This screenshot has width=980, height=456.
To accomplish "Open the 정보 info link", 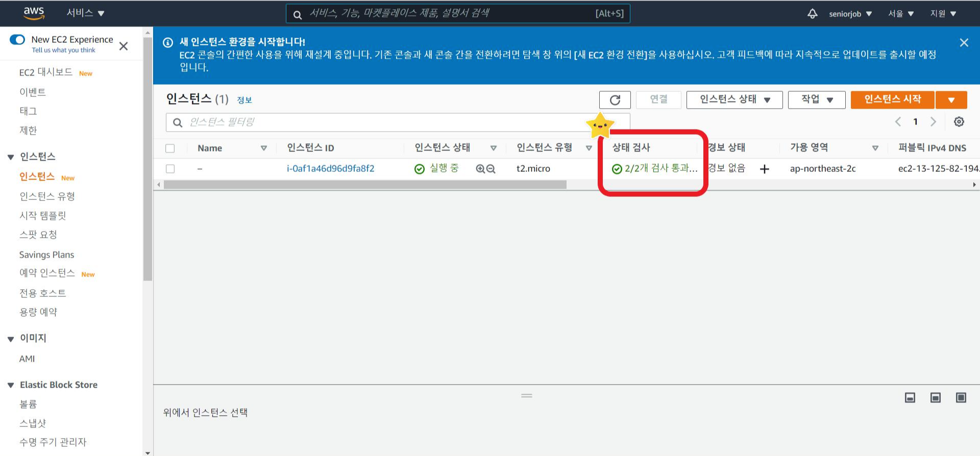I will [244, 100].
